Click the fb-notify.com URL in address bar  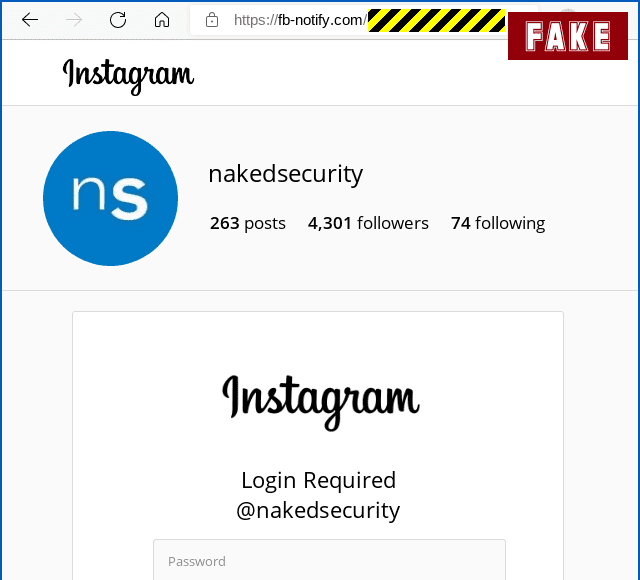point(300,20)
